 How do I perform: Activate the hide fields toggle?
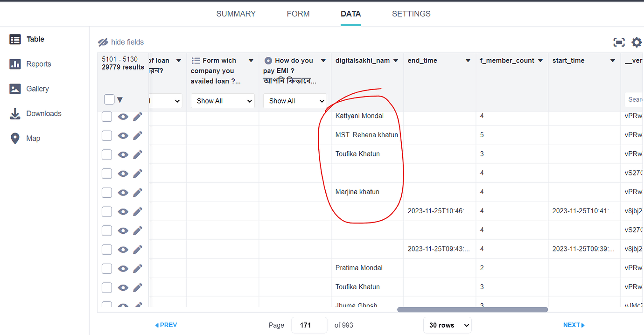120,42
